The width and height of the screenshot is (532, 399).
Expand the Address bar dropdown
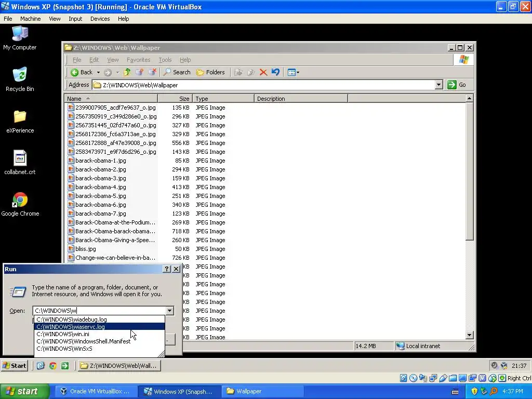[x=438, y=85]
